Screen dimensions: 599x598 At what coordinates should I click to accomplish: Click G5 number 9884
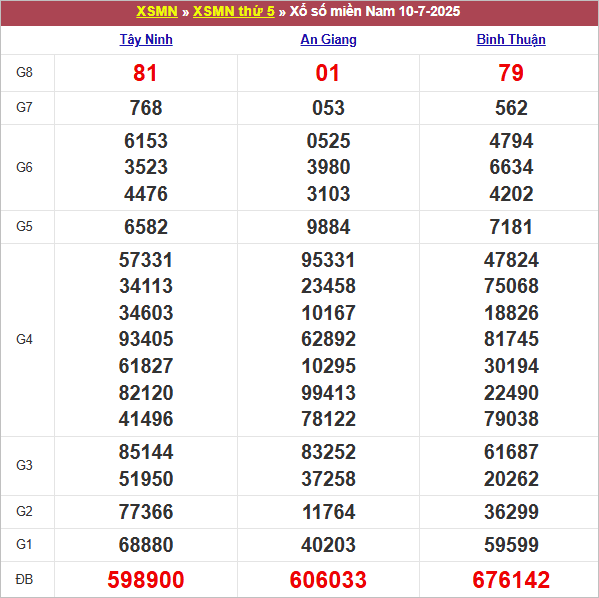pos(329,227)
